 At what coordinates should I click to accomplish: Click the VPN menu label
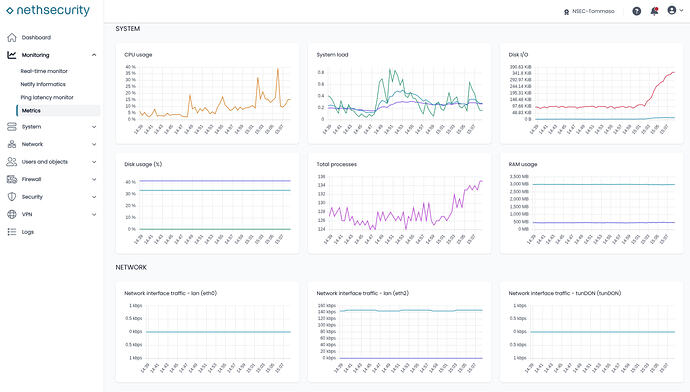pyautogui.click(x=27, y=215)
